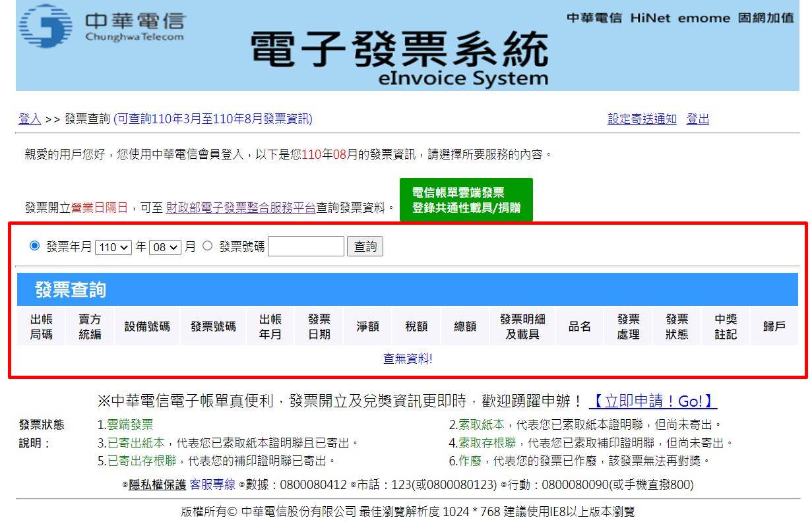Click the 淨額 column header

367,326
